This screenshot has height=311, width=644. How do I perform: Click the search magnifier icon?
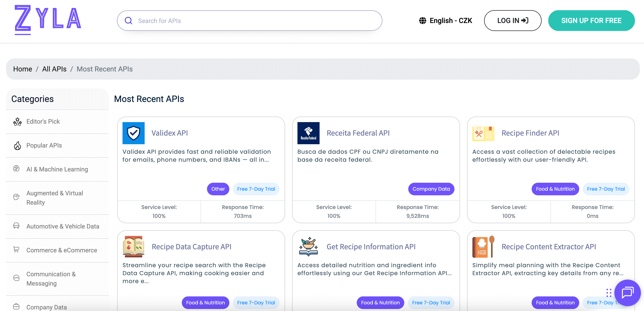[x=128, y=21]
